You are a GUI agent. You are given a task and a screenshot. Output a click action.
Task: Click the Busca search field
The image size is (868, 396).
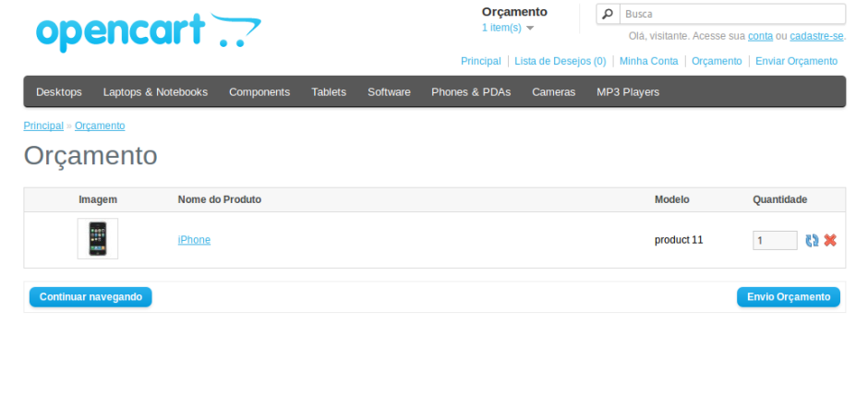[732, 14]
